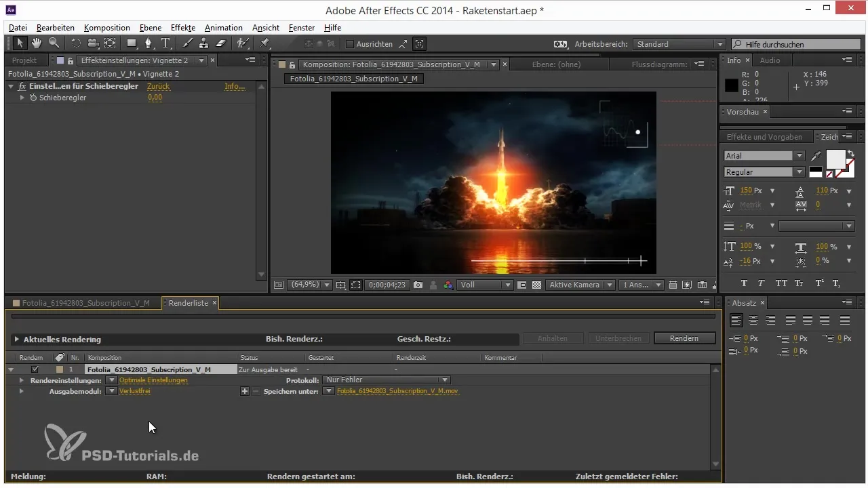868x488 pixels.
Task: Select the horizontal Type tool
Action: 165,43
